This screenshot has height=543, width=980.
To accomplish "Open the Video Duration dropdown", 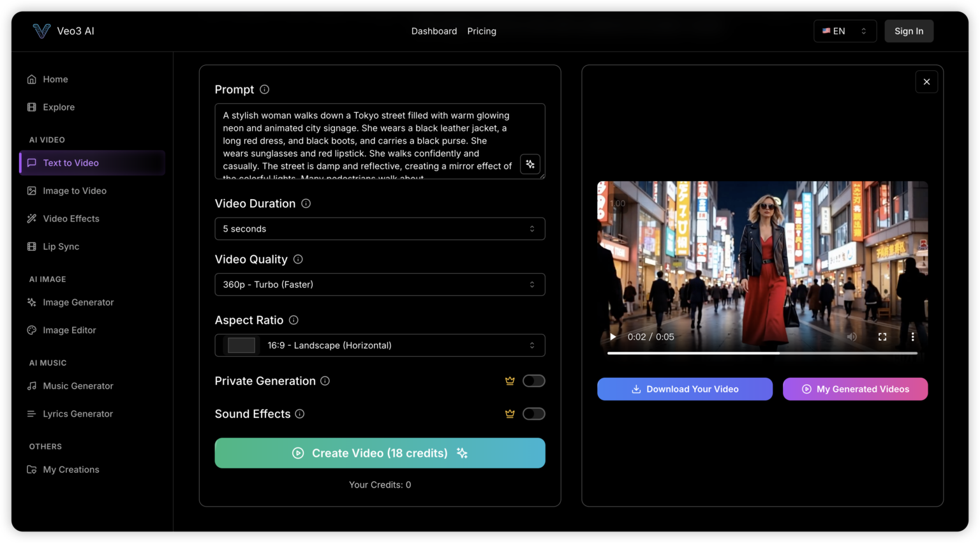I will (380, 228).
